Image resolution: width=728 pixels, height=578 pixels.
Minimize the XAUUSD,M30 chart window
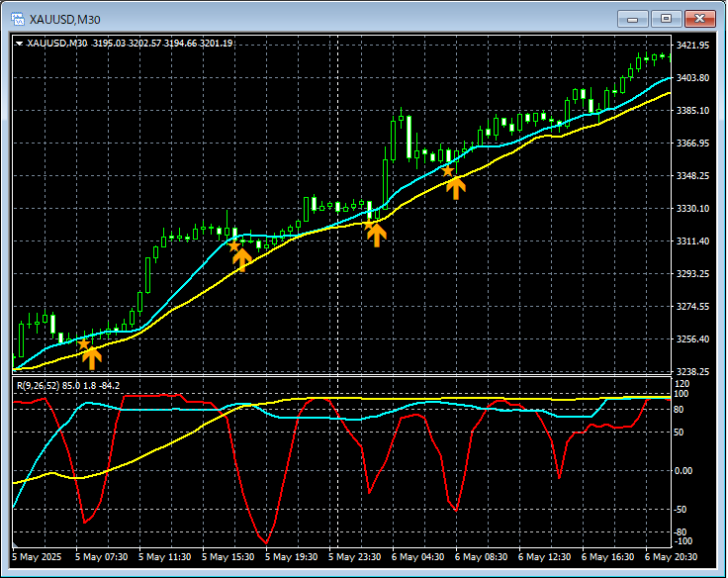tap(632, 19)
